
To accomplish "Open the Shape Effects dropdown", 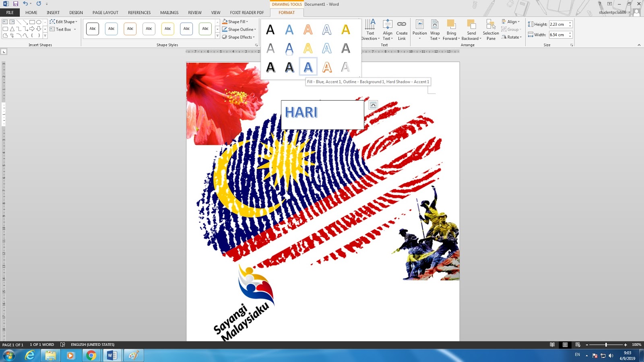I will tap(238, 37).
